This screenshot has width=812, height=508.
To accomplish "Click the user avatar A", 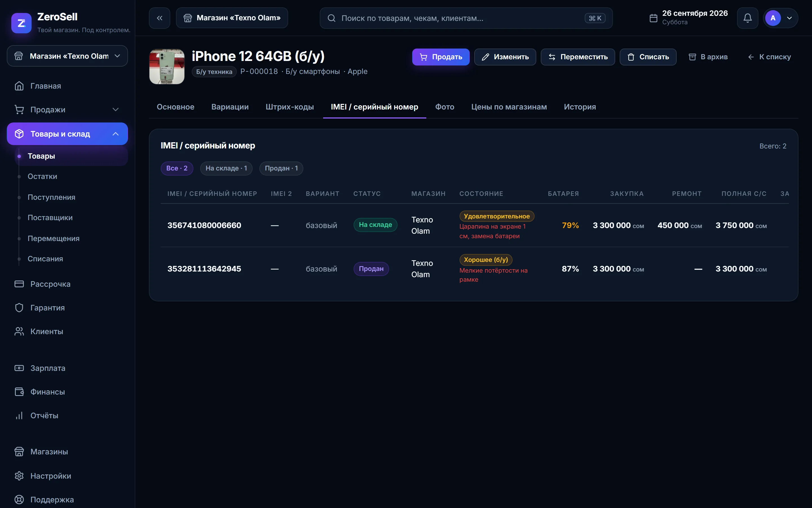I will pos(773,18).
